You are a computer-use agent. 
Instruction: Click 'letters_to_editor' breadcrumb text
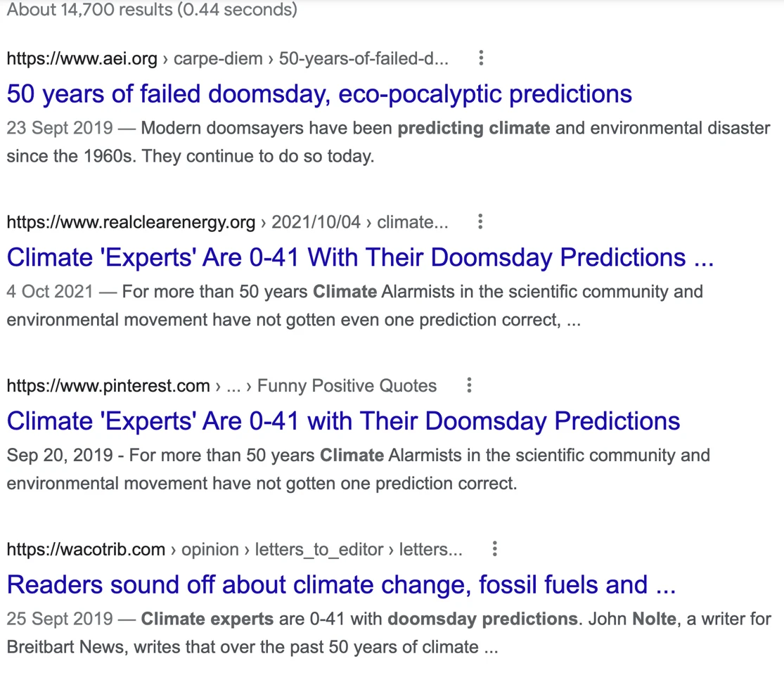tap(319, 549)
